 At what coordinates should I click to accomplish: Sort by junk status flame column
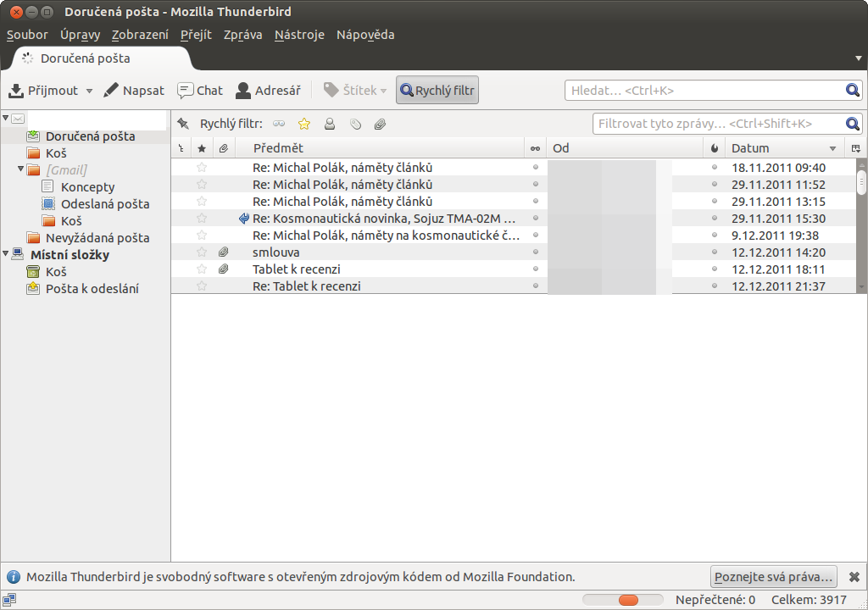(714, 148)
